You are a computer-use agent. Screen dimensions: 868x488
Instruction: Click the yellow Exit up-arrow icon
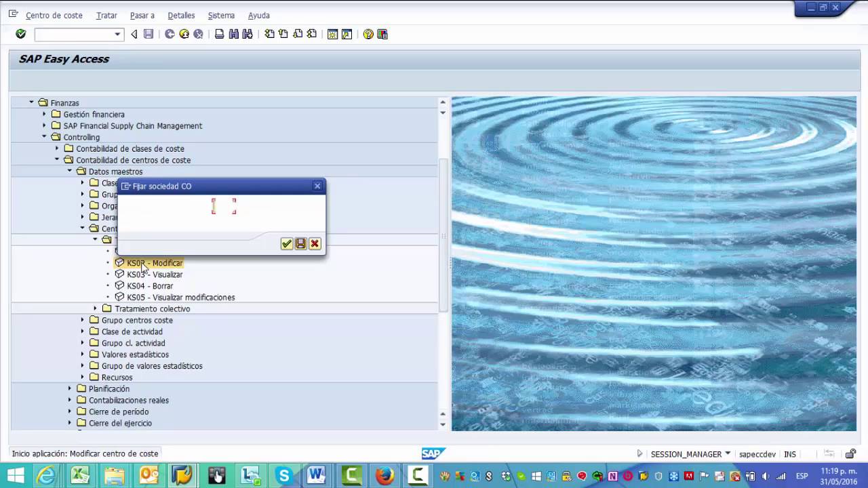pos(184,34)
